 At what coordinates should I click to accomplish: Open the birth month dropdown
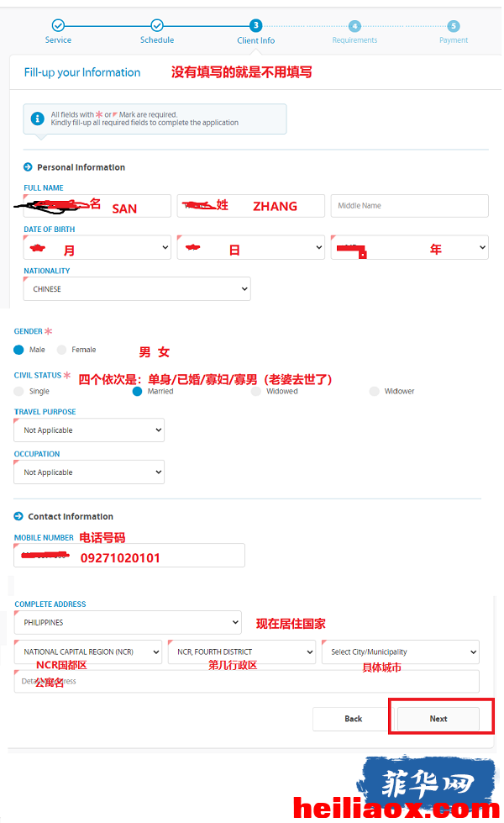(x=97, y=247)
